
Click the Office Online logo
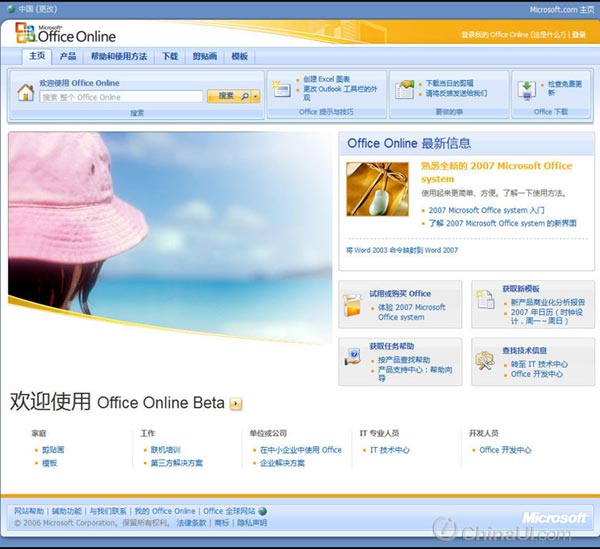click(x=65, y=33)
